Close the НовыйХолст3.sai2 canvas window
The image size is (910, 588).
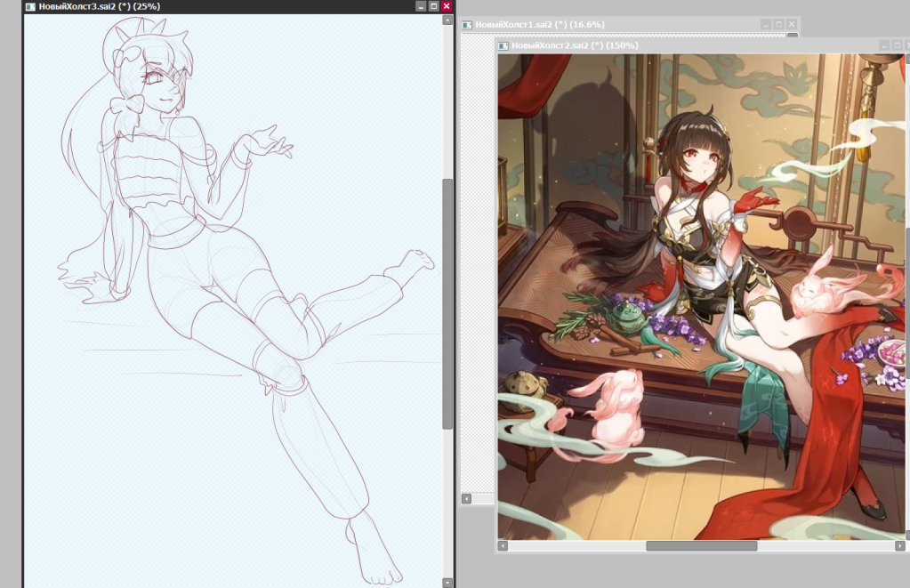[447, 6]
